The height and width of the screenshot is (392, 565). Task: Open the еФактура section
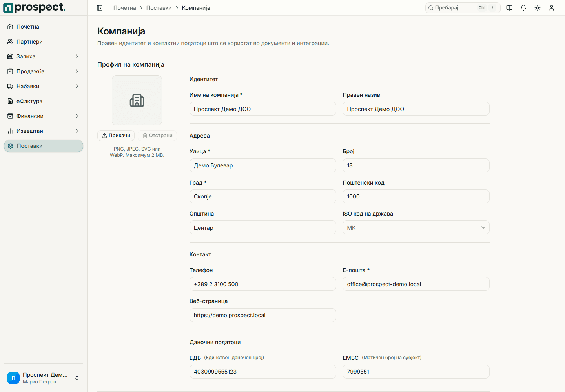coord(44,101)
